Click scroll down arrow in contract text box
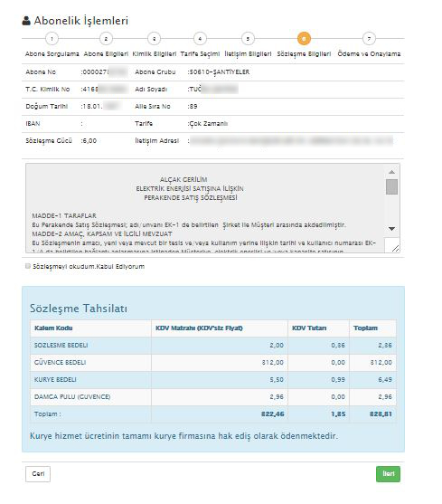Image resolution: width=442 pixels, height=504 pixels. (x=391, y=229)
